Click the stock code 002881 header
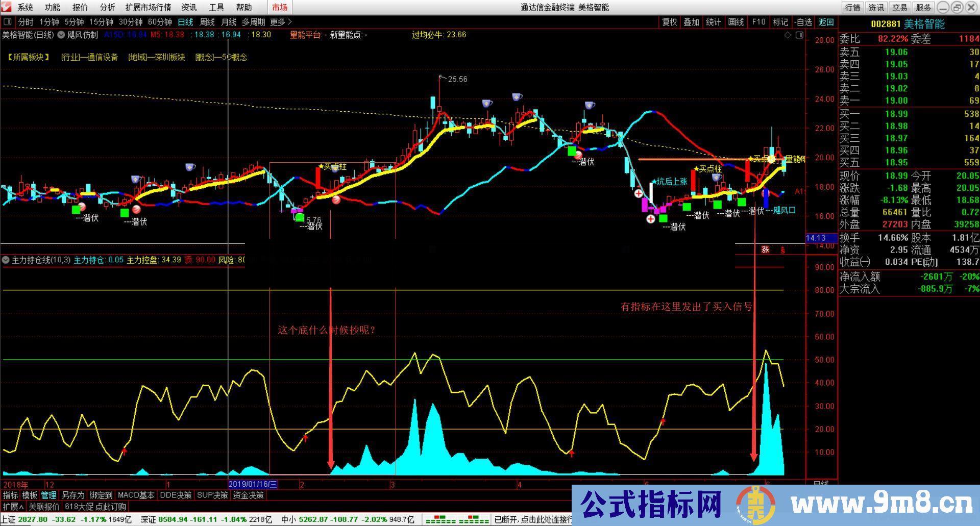 click(886, 24)
